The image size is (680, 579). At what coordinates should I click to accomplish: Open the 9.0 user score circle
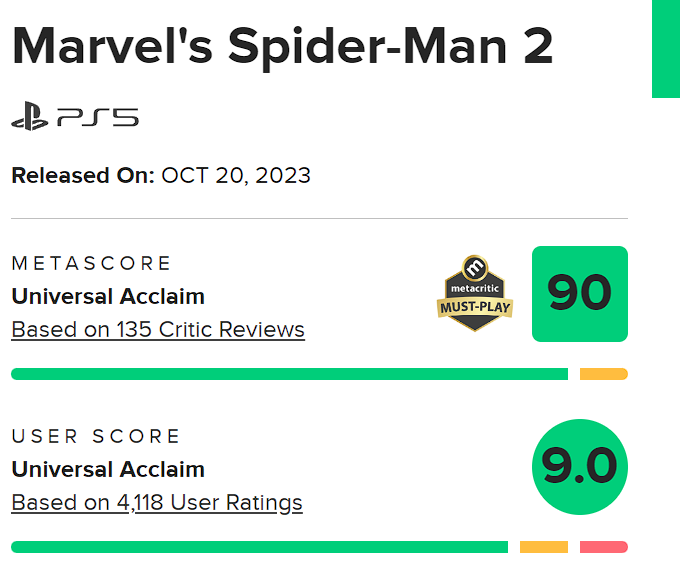tap(580, 467)
